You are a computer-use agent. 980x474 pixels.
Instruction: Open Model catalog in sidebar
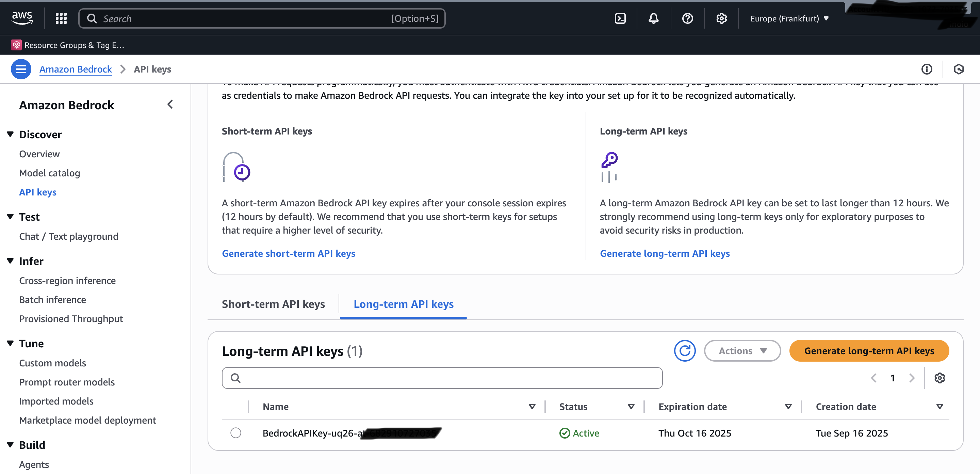pyautogui.click(x=49, y=173)
